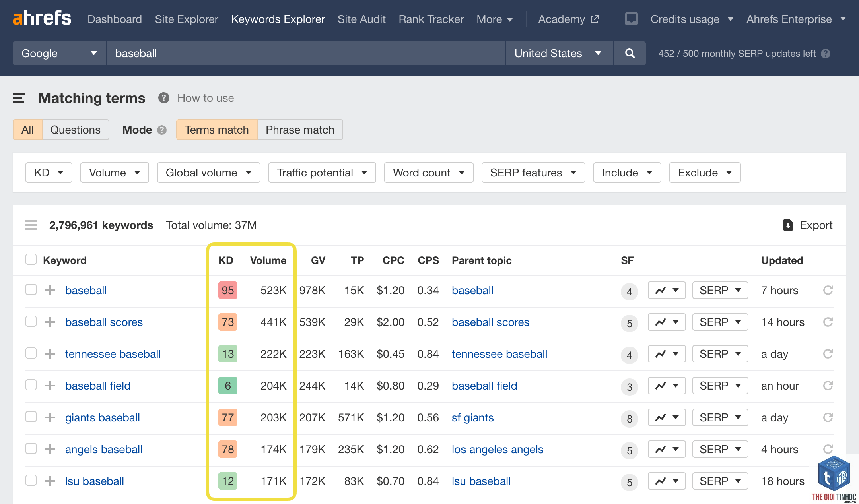Expand the SERP features filter
Image resolution: width=859 pixels, height=504 pixels.
click(533, 173)
